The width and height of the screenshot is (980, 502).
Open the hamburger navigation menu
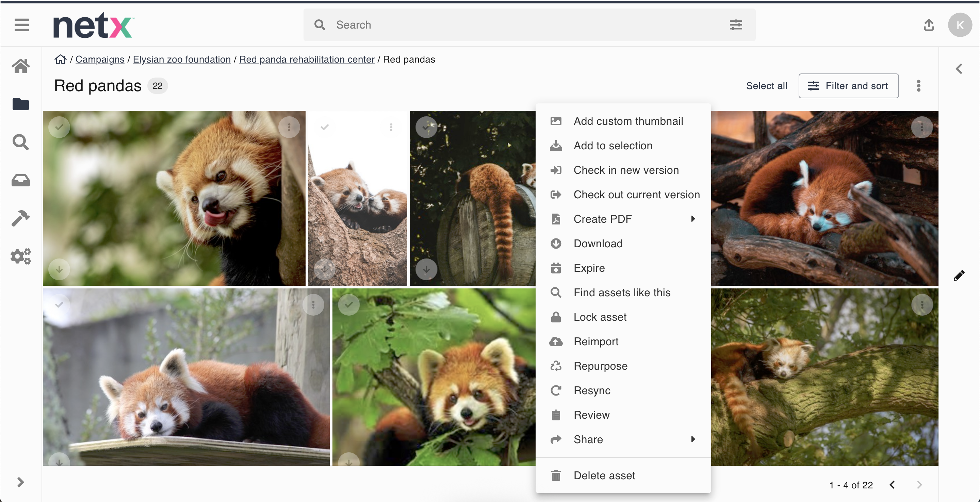click(x=22, y=25)
